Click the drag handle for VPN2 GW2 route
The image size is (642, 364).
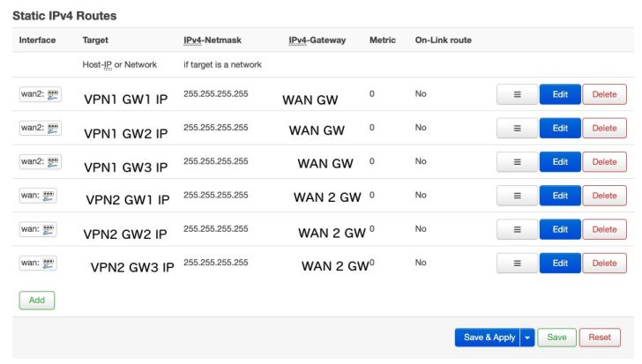(x=516, y=229)
